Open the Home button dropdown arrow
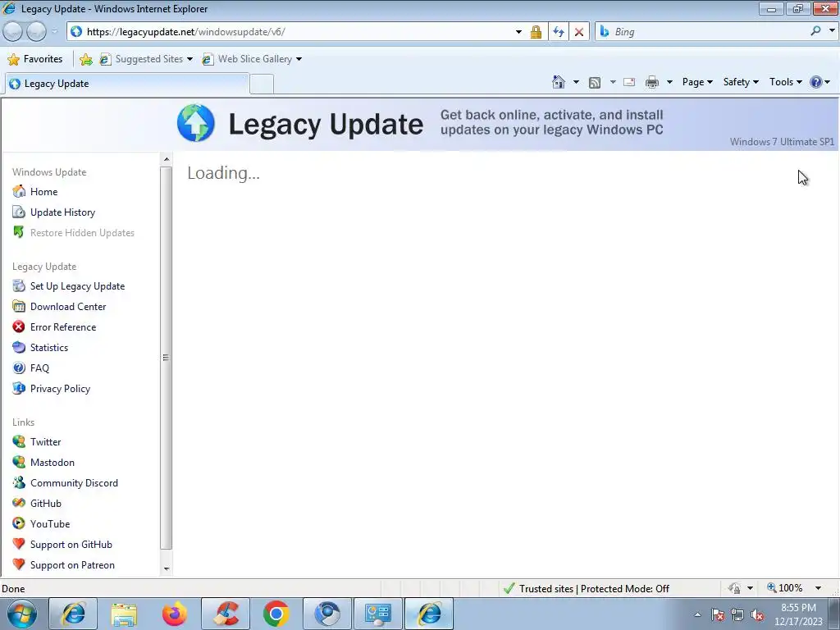840x630 pixels. coord(576,82)
